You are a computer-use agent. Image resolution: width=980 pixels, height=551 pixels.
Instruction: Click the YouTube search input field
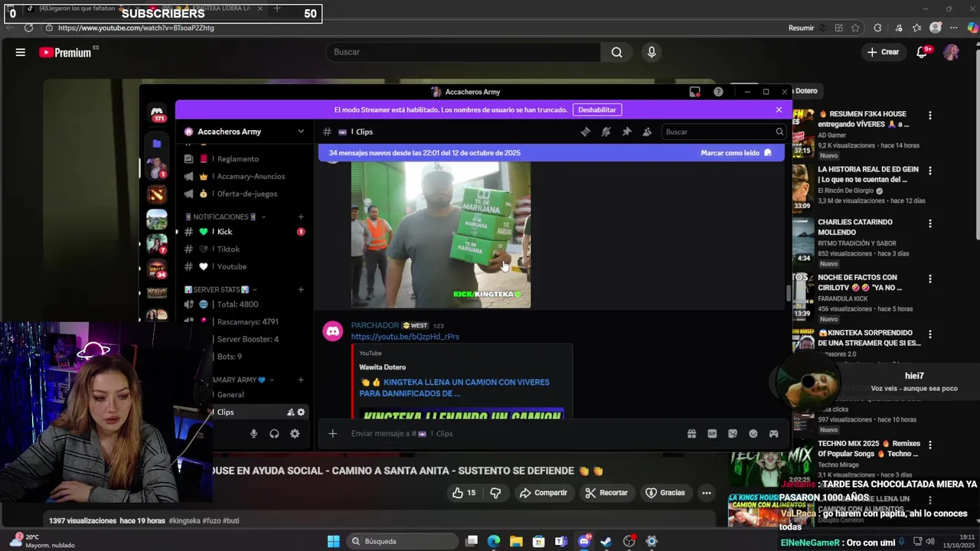[x=463, y=52]
